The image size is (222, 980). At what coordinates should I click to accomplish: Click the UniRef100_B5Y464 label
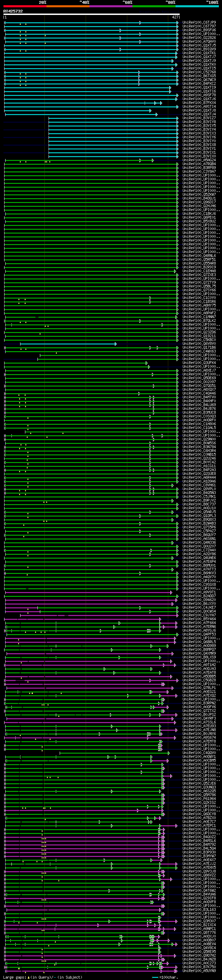(x=199, y=619)
